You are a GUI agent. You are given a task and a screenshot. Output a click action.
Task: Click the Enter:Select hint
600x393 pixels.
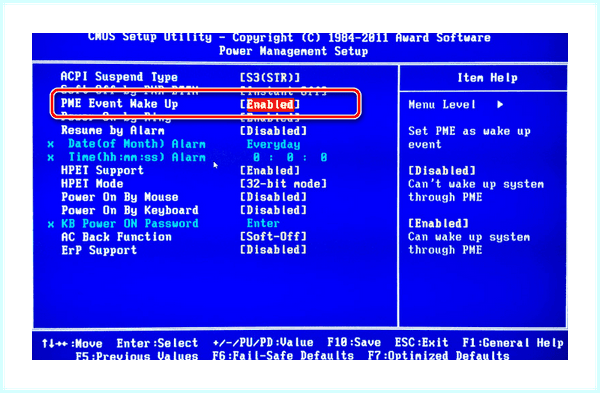[157, 343]
